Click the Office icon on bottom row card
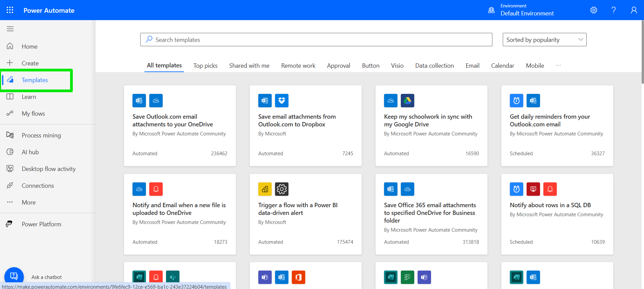The width and height of the screenshot is (644, 289). click(299, 277)
